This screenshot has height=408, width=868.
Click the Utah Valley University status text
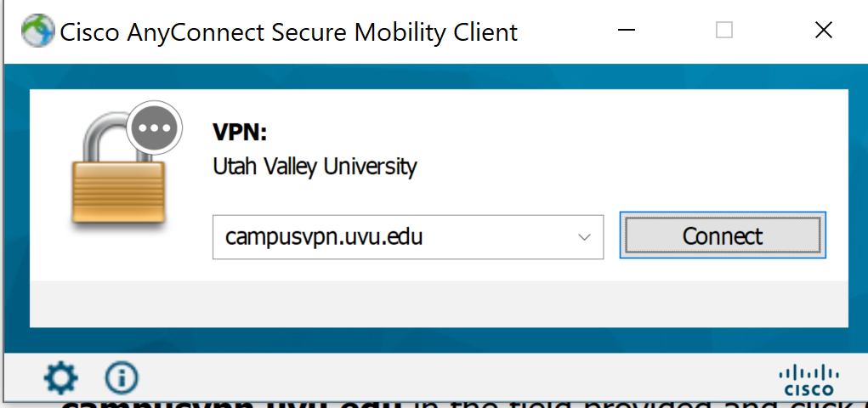click(315, 166)
